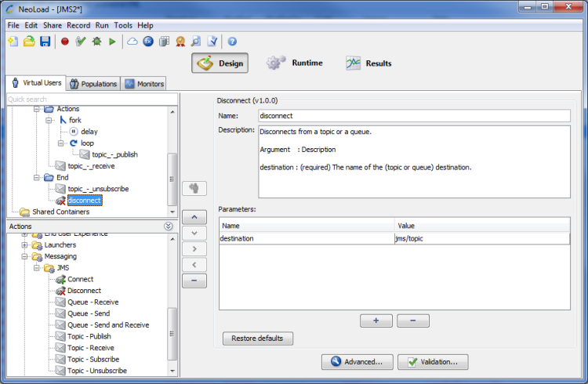The height and width of the screenshot is (384, 588).
Task: Click the Restore defaults button
Action: (258, 339)
